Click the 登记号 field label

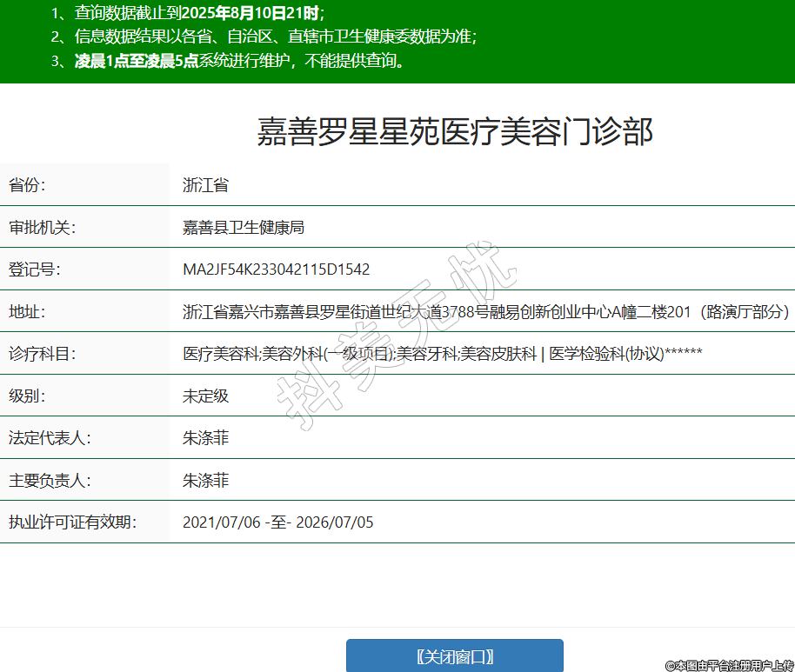click(35, 269)
